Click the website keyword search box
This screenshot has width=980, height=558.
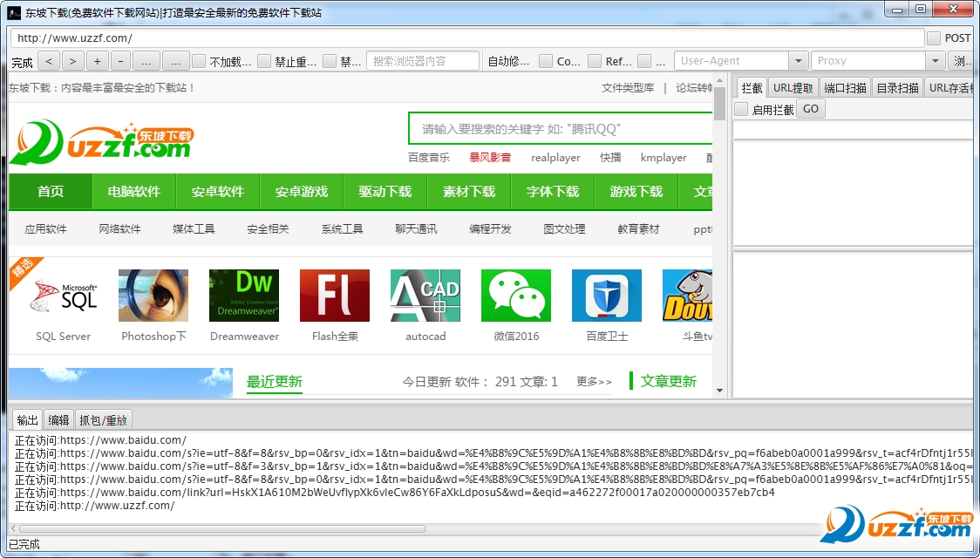tap(561, 129)
